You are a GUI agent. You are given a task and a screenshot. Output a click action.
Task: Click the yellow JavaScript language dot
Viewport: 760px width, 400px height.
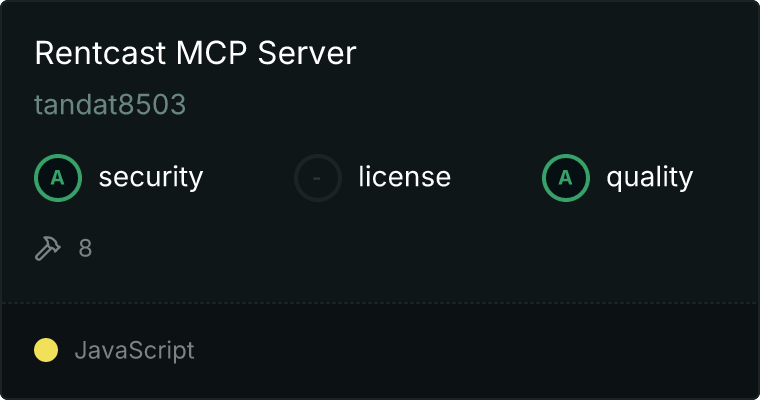pyautogui.click(x=46, y=350)
